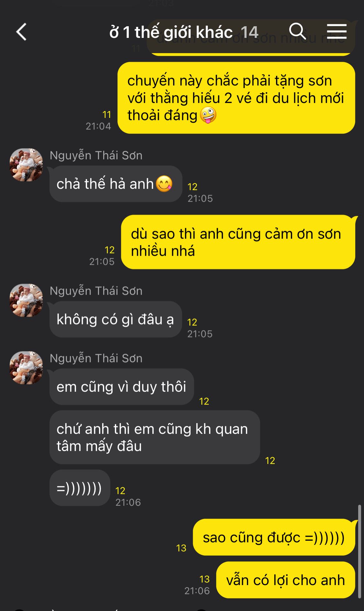
Task: Open avatar next to 'không có gì đâu ạ'
Action: pos(26,300)
